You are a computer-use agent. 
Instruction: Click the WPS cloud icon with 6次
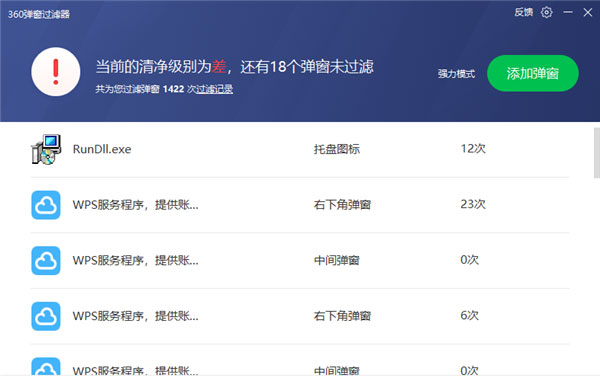(x=46, y=316)
